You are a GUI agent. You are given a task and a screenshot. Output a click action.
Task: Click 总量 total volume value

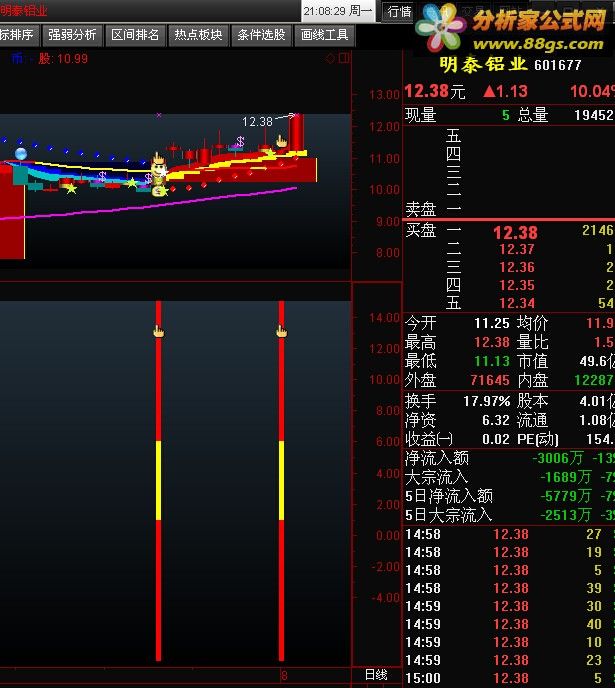(594, 115)
